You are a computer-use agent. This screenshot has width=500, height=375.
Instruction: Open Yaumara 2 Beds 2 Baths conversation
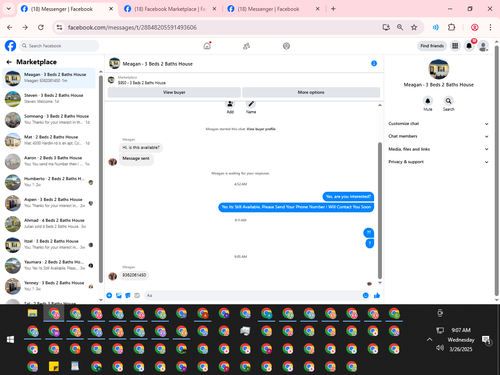click(x=50, y=265)
